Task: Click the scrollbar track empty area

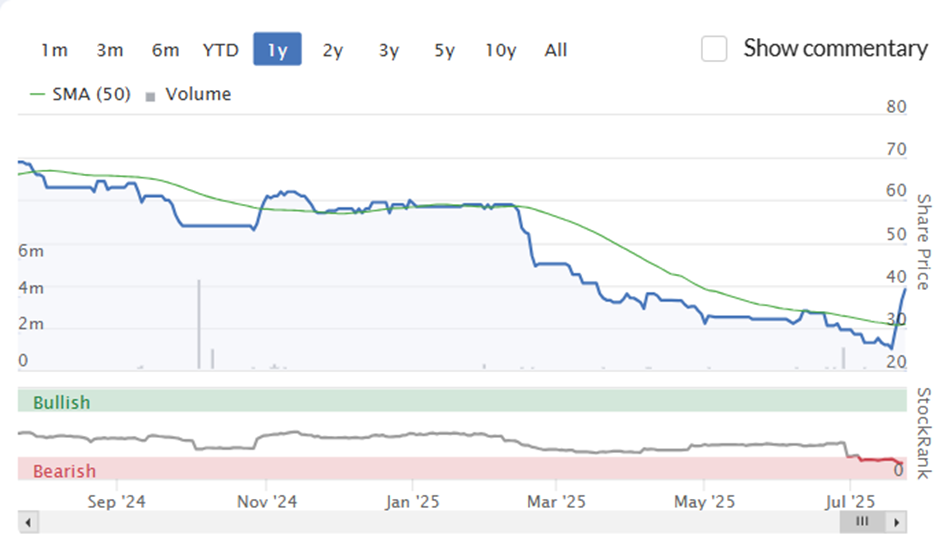Action: click(x=439, y=522)
